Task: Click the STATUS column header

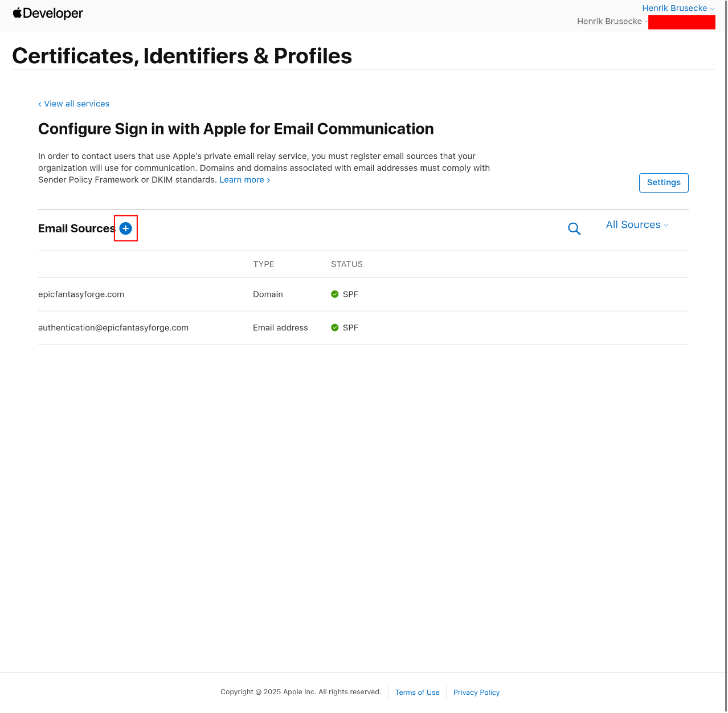Action: pos(347,264)
